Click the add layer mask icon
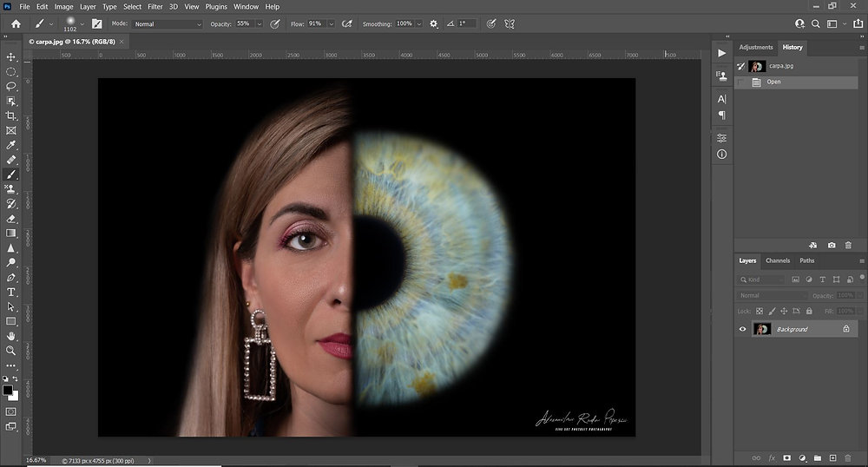868x467 pixels. pos(786,457)
